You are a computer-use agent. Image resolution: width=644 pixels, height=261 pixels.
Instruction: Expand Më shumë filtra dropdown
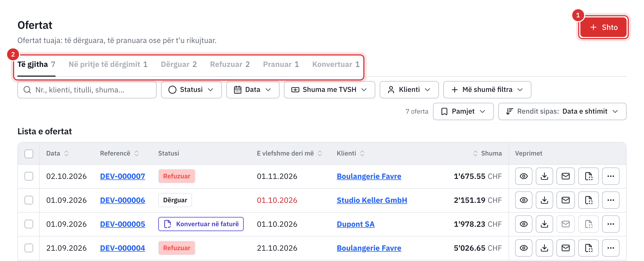pyautogui.click(x=487, y=90)
